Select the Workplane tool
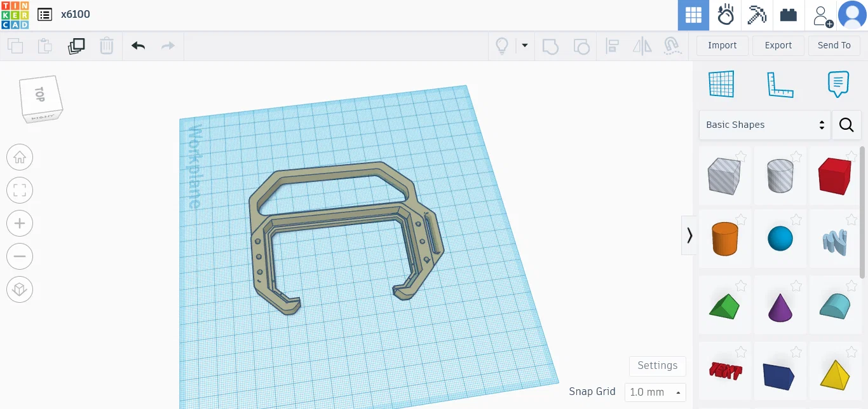The image size is (868, 409). pos(721,84)
